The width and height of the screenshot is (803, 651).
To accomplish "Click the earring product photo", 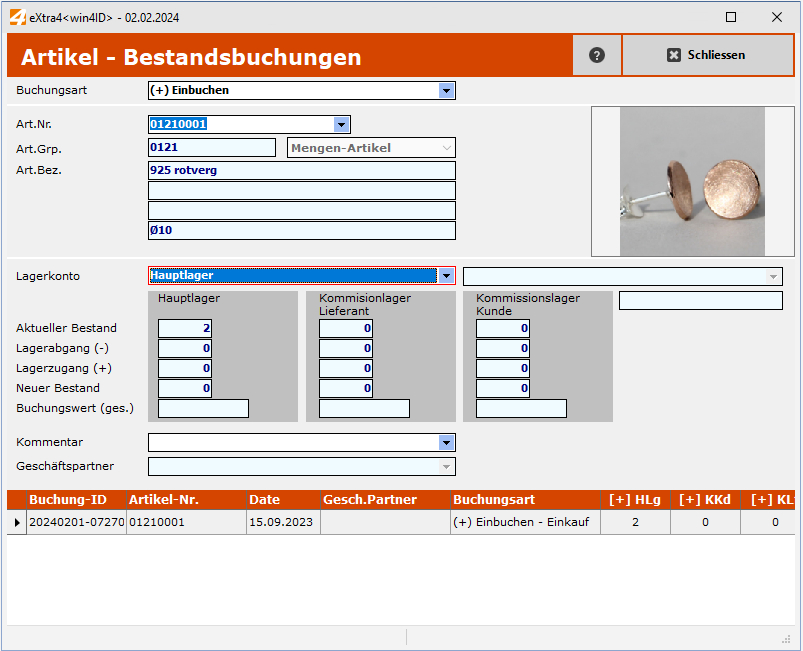I will [688, 180].
